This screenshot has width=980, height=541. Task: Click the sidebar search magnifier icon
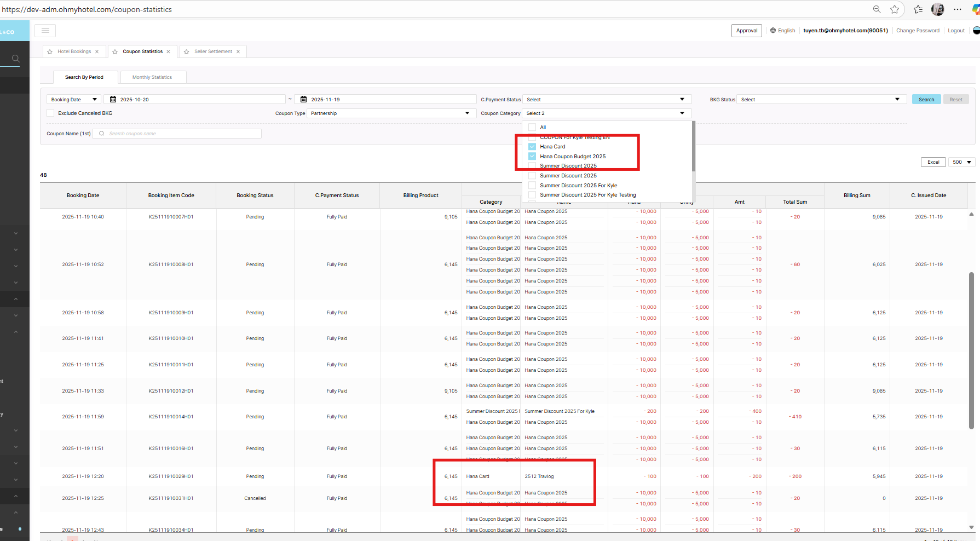tap(16, 59)
